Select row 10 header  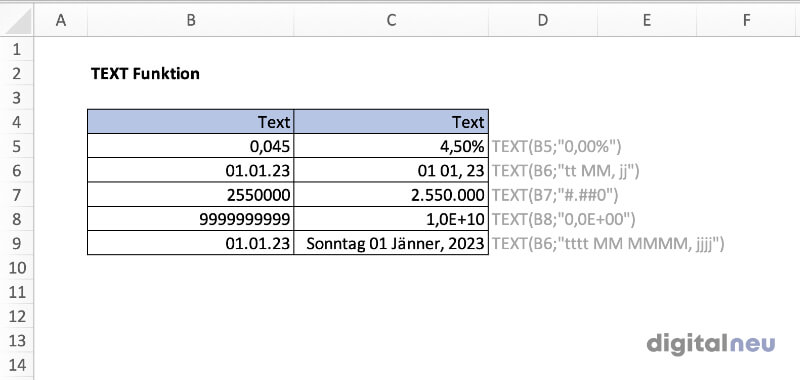17,268
